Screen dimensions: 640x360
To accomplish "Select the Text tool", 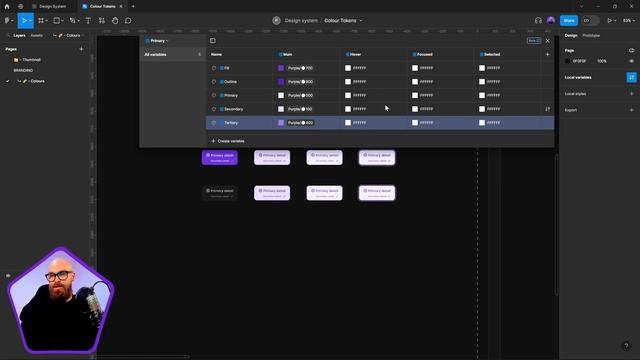I will 88,20.
